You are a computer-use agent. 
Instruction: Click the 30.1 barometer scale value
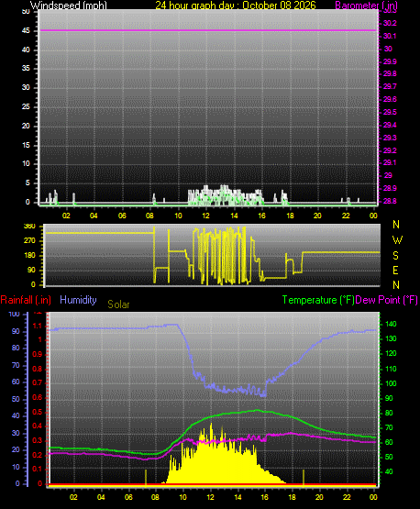coord(390,36)
